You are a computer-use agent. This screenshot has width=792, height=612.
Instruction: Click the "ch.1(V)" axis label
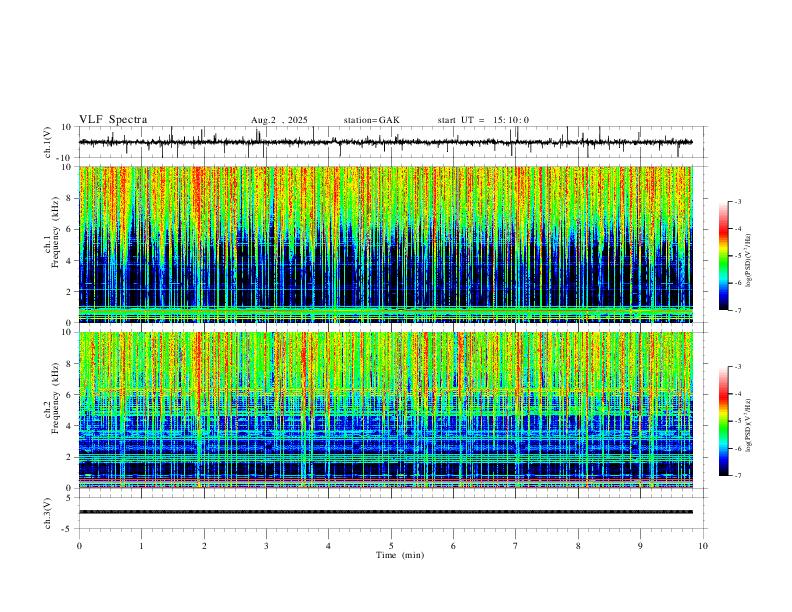[48, 142]
